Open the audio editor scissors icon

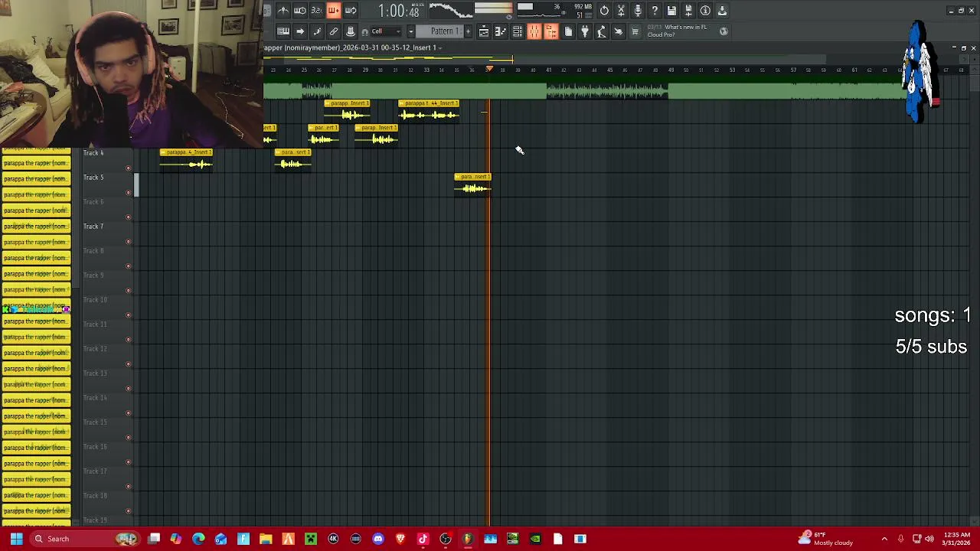click(x=621, y=11)
